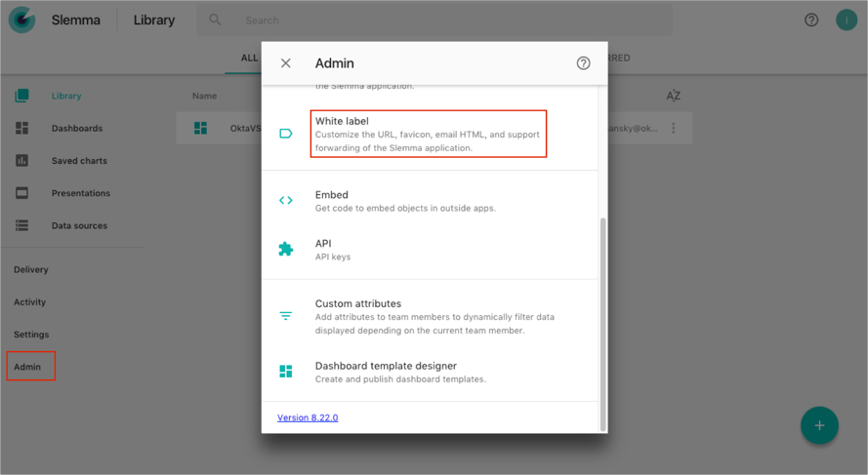
Task: Open Dashboards in the sidebar
Action: pos(76,129)
